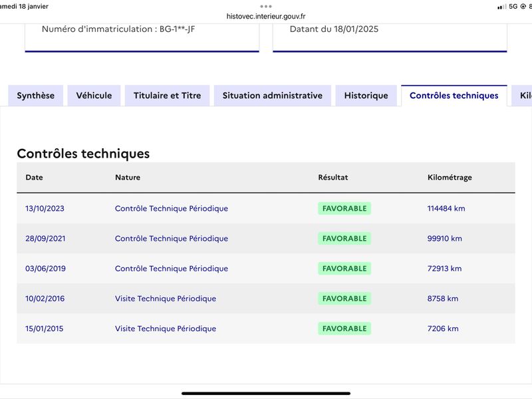Click the 114484 km mileage value

446,208
